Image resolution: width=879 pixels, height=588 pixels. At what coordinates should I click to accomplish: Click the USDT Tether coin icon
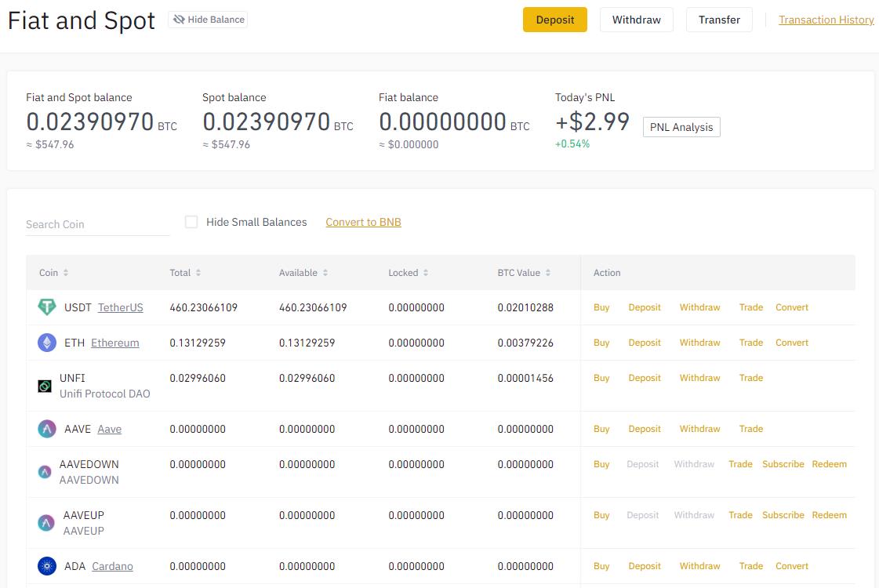tap(46, 307)
